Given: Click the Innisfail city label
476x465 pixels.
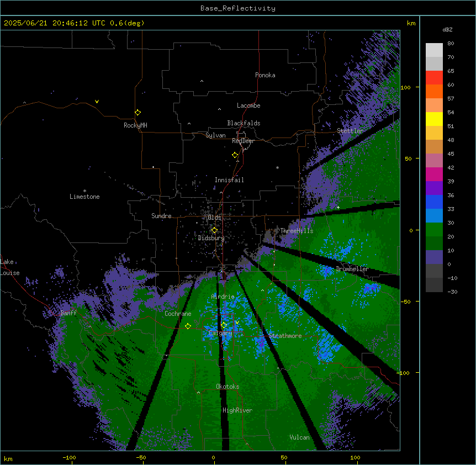Looking at the screenshot, I should 229,180.
